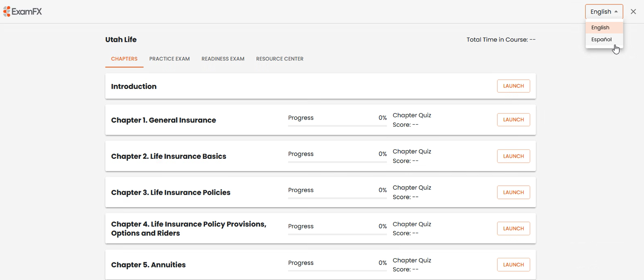The width and height of the screenshot is (644, 280).
Task: Launch Chapter 2 Life Insurance Basics
Action: click(513, 156)
